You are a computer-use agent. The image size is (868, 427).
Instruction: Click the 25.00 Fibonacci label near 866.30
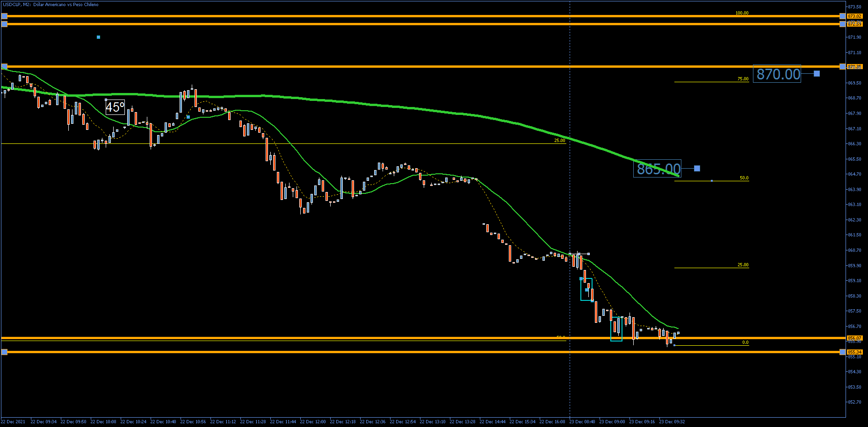coord(559,141)
